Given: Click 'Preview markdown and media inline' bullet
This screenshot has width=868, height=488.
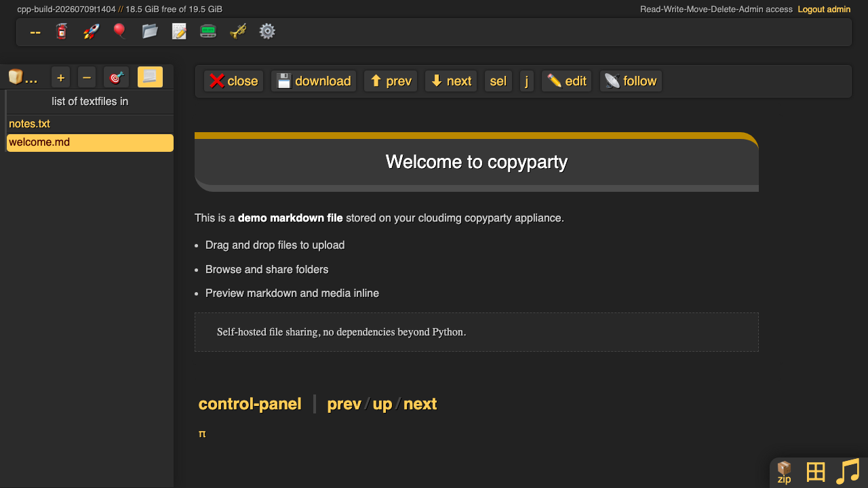Looking at the screenshot, I should click(292, 293).
